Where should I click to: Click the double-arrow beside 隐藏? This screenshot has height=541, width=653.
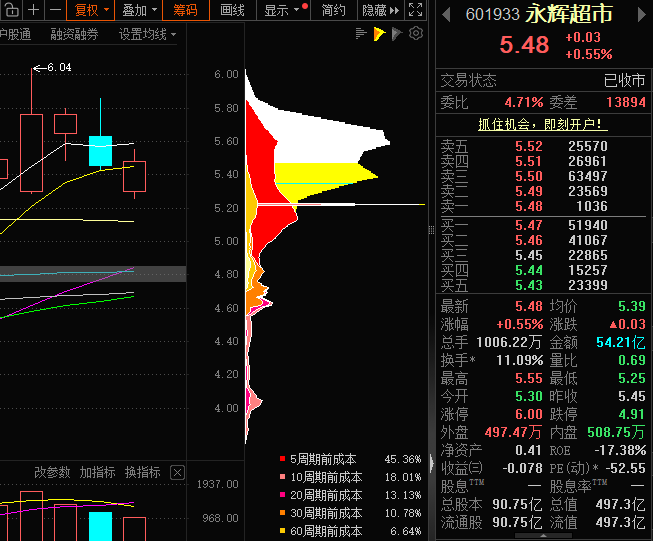click(394, 10)
